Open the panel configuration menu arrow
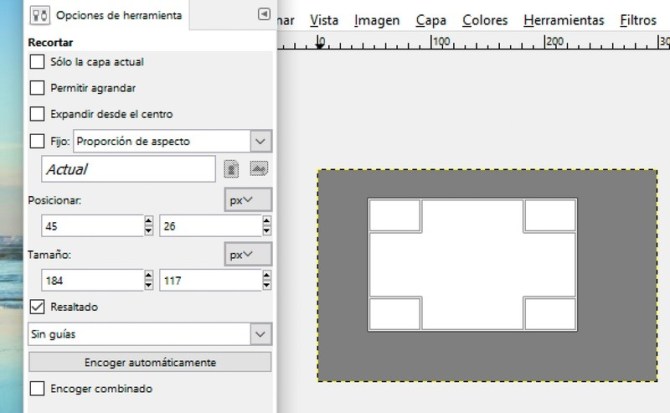The height and width of the screenshot is (413, 670). pyautogui.click(x=264, y=14)
